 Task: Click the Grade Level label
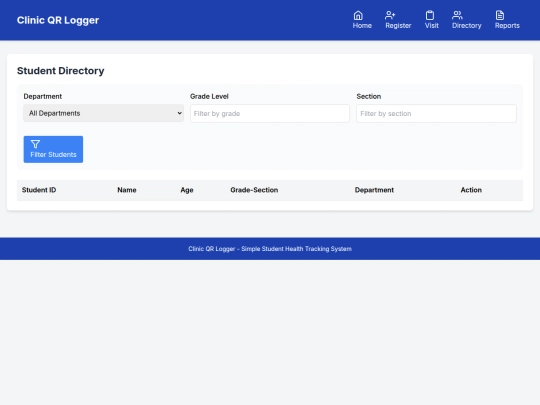[209, 96]
